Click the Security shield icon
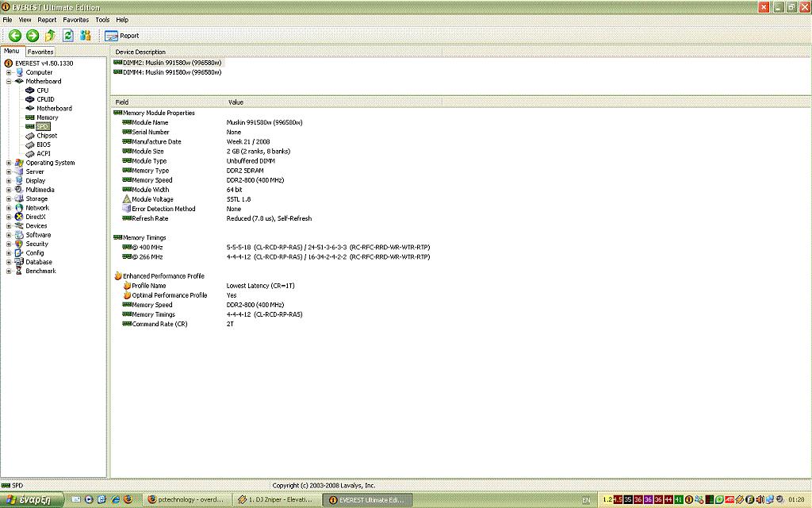The height and width of the screenshot is (508, 812). [19, 244]
